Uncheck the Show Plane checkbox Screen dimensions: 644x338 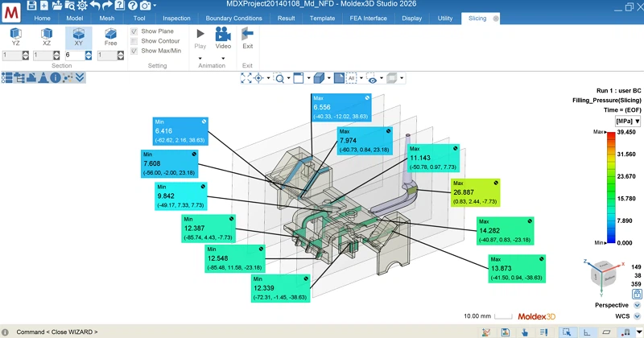(x=134, y=31)
